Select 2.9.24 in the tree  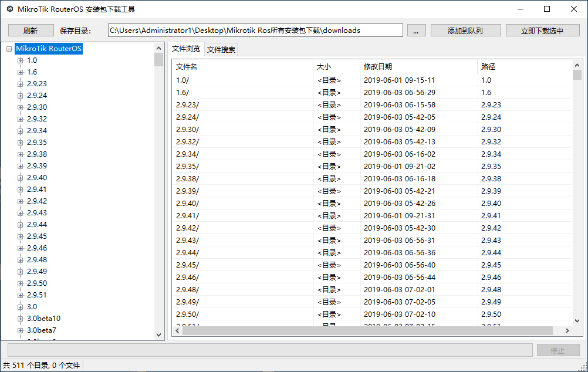[37, 96]
